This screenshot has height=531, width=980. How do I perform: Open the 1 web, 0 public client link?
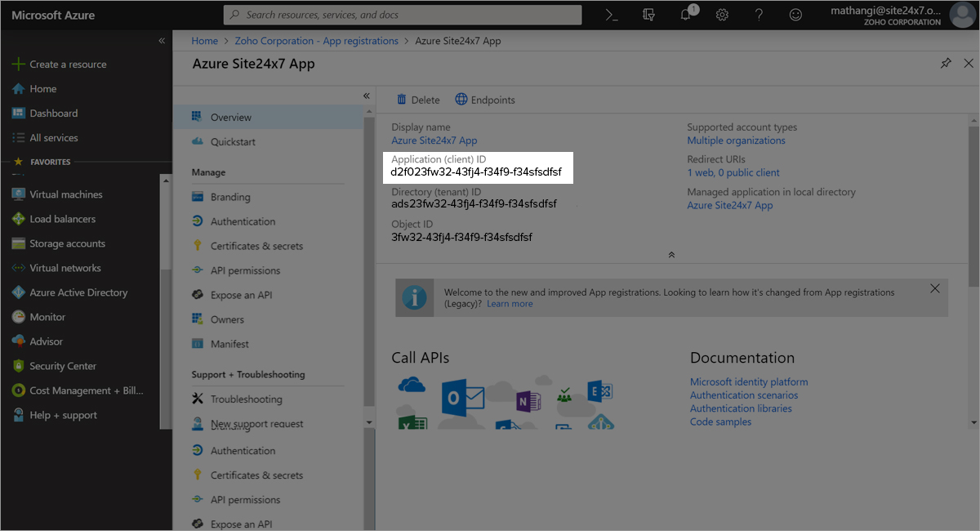coord(733,173)
